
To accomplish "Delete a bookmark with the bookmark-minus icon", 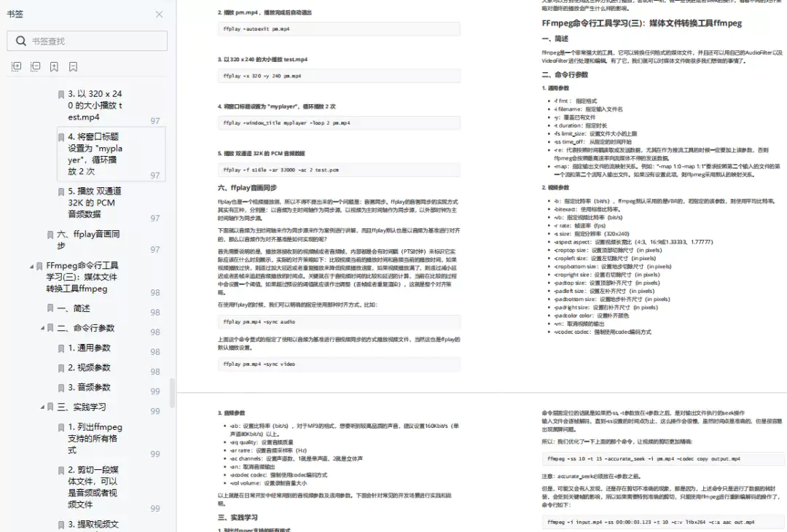I will pos(74,66).
